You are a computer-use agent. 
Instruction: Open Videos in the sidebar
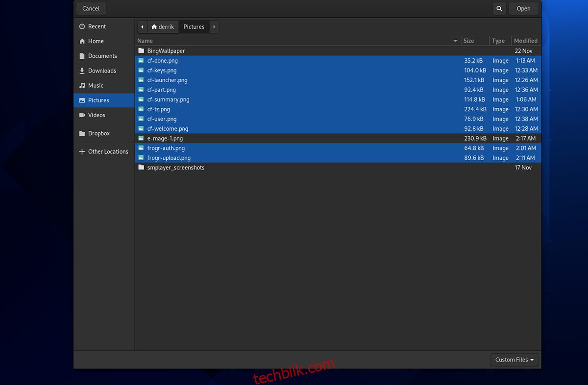point(104,115)
